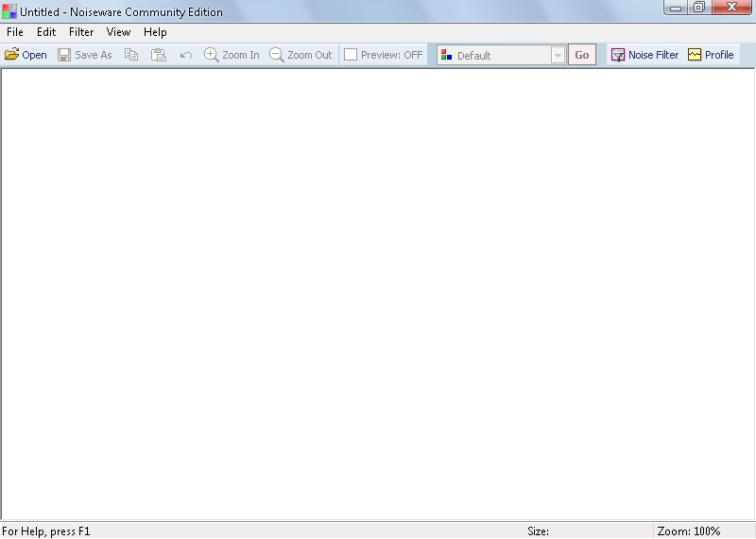This screenshot has width=756, height=539.
Task: Click the Go button
Action: click(x=582, y=55)
